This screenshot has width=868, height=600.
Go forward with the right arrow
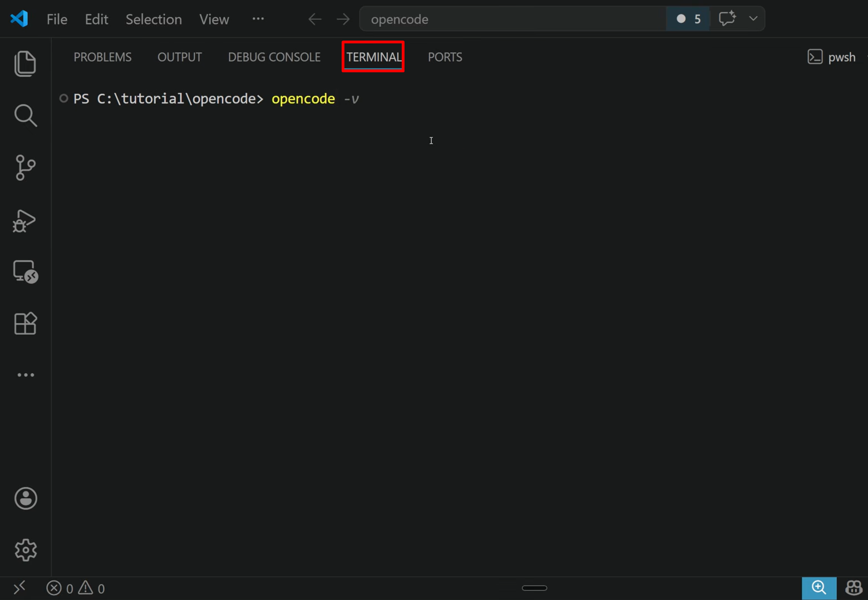click(x=343, y=19)
